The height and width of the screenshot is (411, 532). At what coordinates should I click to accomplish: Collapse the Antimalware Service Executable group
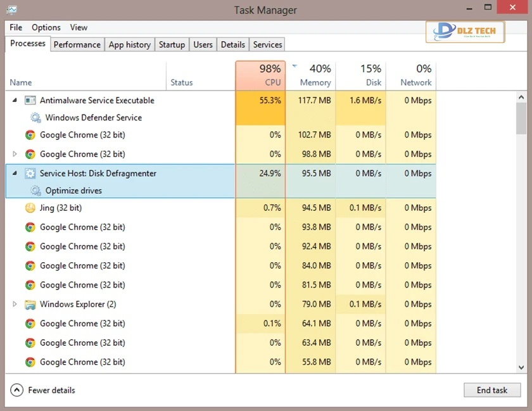(14, 100)
